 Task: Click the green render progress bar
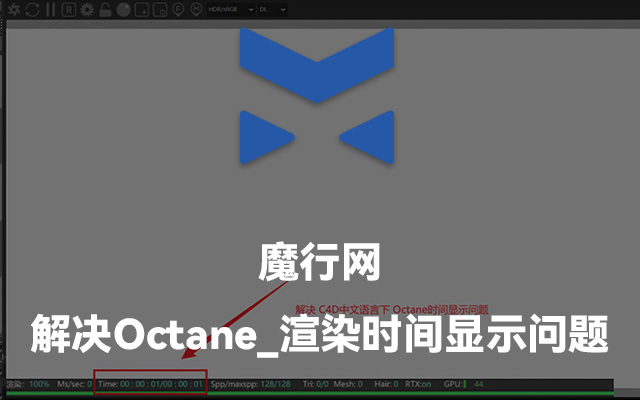pyautogui.click(x=310, y=394)
